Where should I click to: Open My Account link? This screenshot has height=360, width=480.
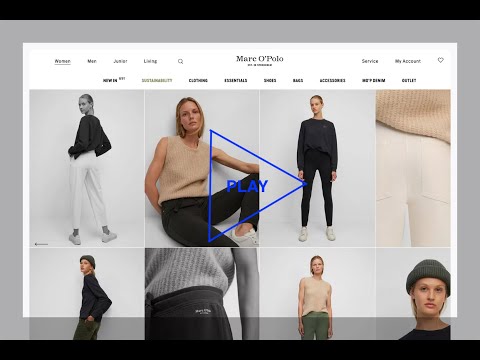[x=408, y=61]
